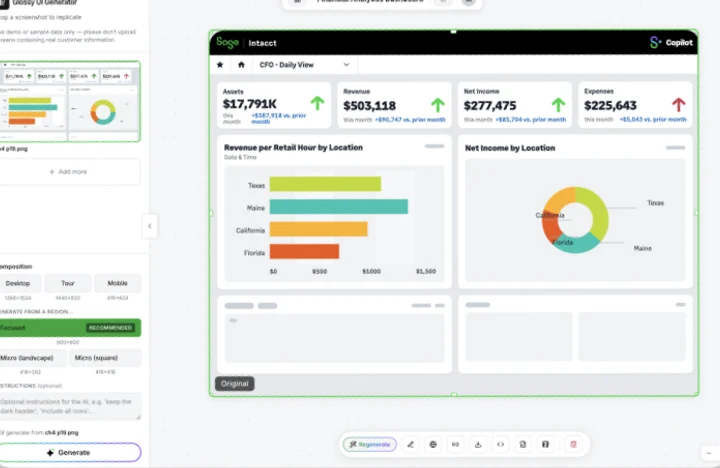Select the Mobile composition option

point(118,283)
